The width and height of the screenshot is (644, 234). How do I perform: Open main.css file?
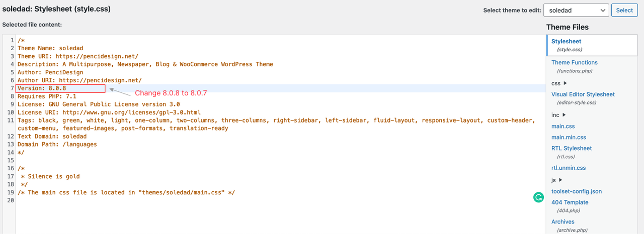click(563, 126)
